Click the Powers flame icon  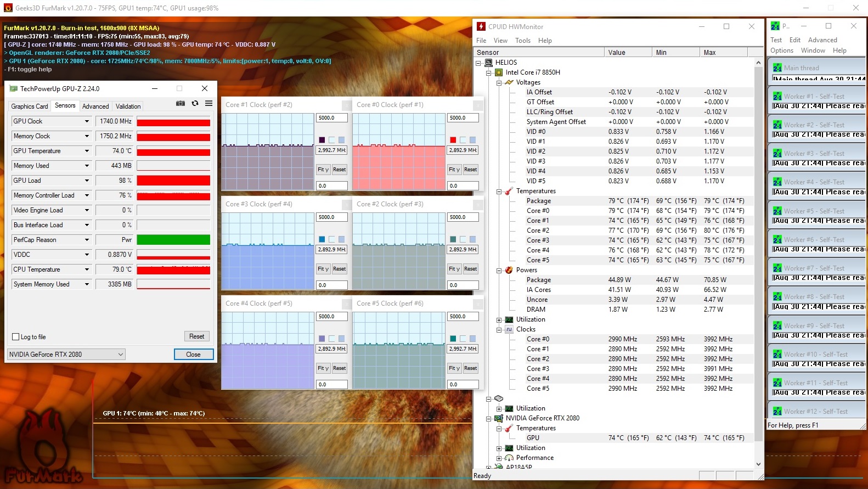coord(509,270)
